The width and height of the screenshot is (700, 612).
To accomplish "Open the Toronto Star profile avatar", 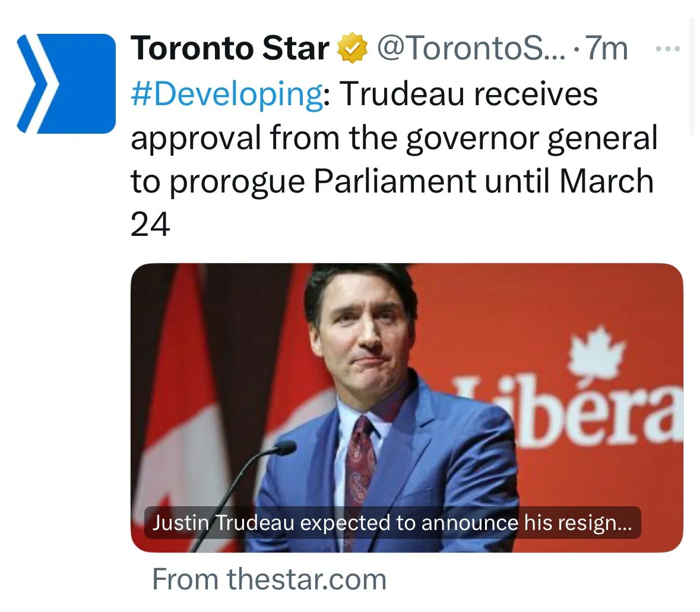I will click(66, 83).
